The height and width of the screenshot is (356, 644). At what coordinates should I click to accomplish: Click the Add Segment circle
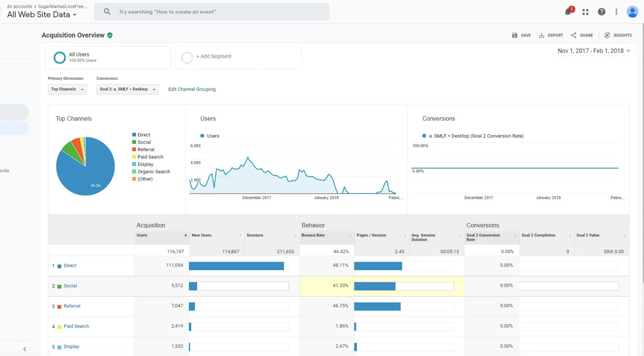(187, 57)
